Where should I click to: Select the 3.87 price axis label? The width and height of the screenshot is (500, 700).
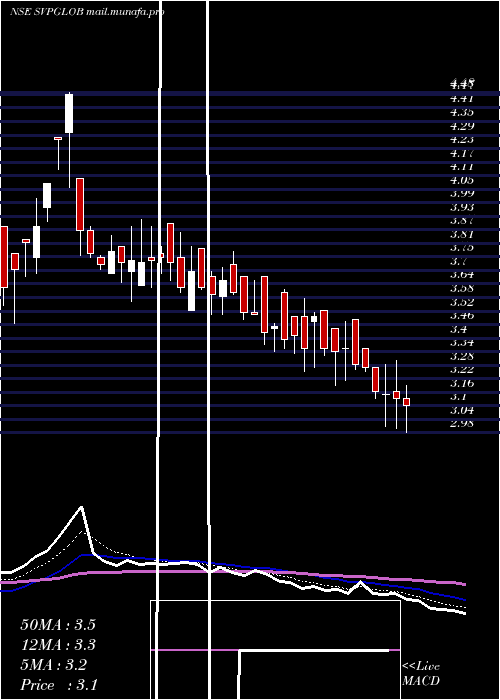[462, 221]
